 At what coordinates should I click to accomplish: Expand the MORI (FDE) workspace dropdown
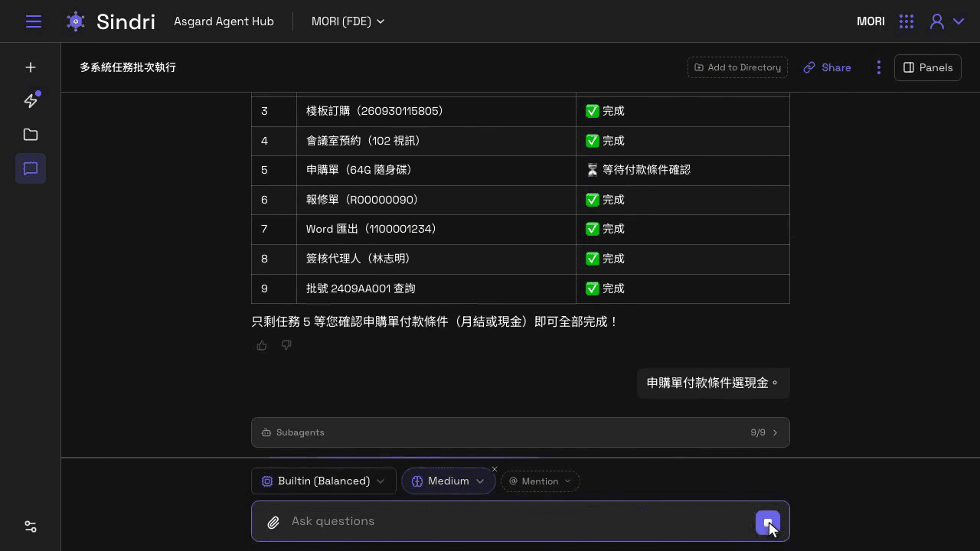[x=348, y=21]
